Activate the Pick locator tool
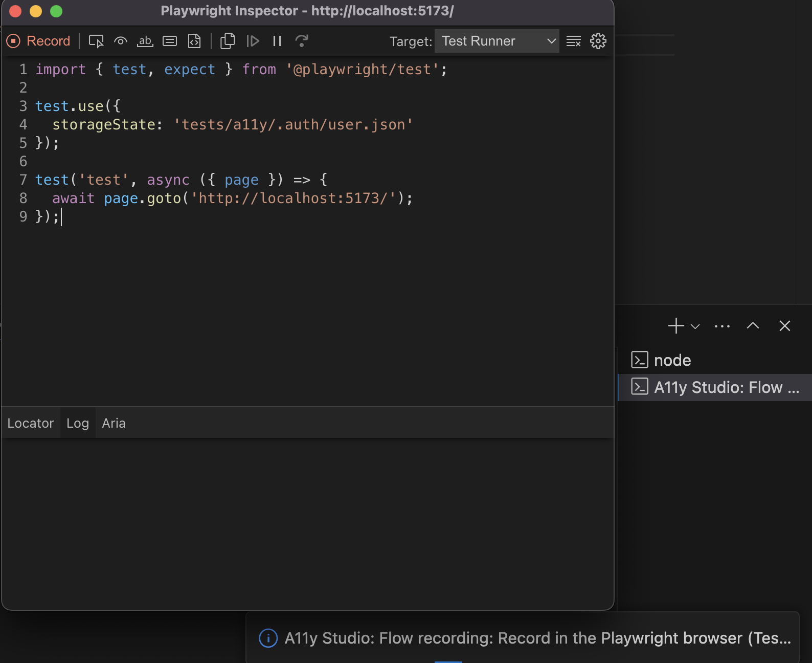 tap(96, 41)
